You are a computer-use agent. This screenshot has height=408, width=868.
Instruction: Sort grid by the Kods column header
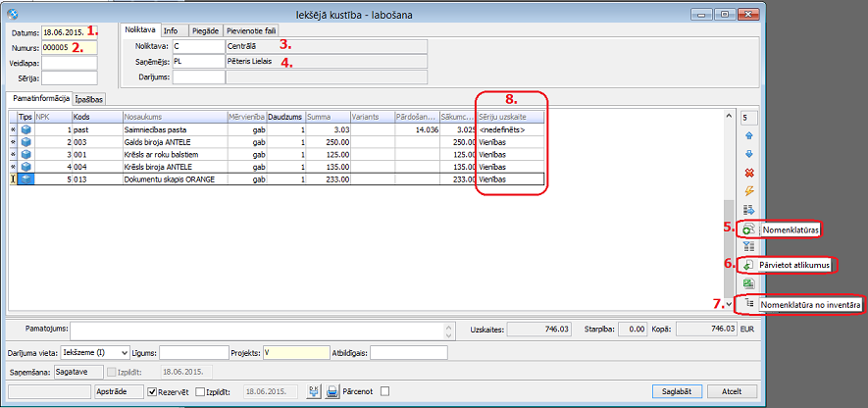97,118
